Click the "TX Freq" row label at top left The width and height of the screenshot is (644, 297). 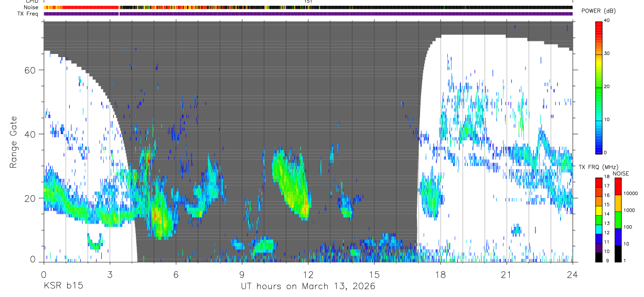coord(28,14)
